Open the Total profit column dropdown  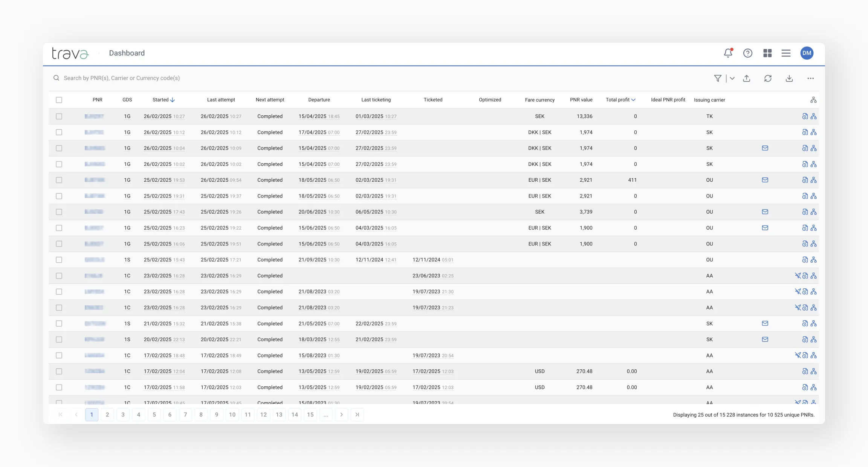click(x=634, y=100)
